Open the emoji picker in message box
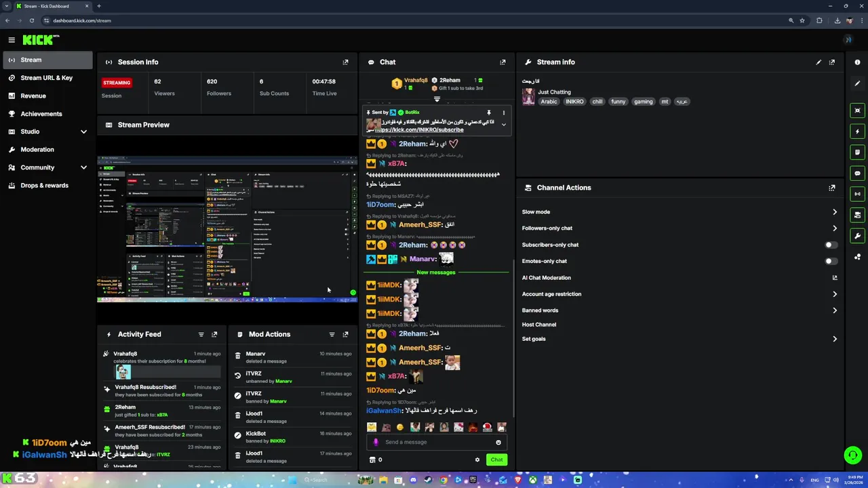The width and height of the screenshot is (868, 488). (x=498, y=443)
